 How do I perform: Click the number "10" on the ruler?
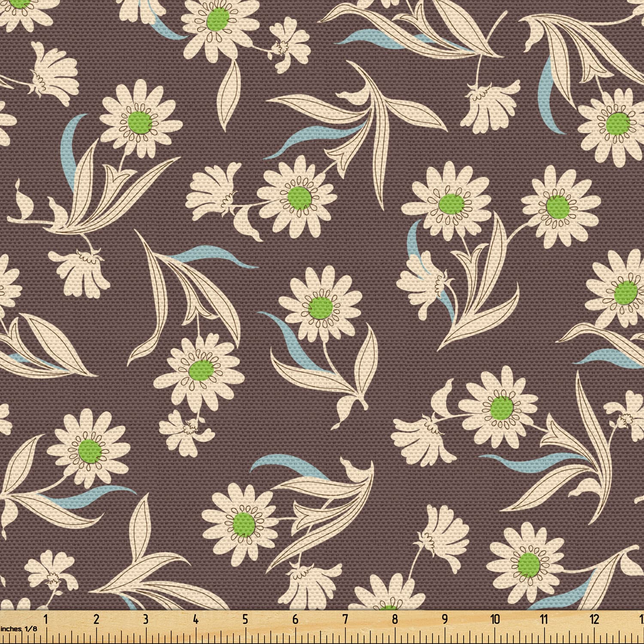coord(495,619)
